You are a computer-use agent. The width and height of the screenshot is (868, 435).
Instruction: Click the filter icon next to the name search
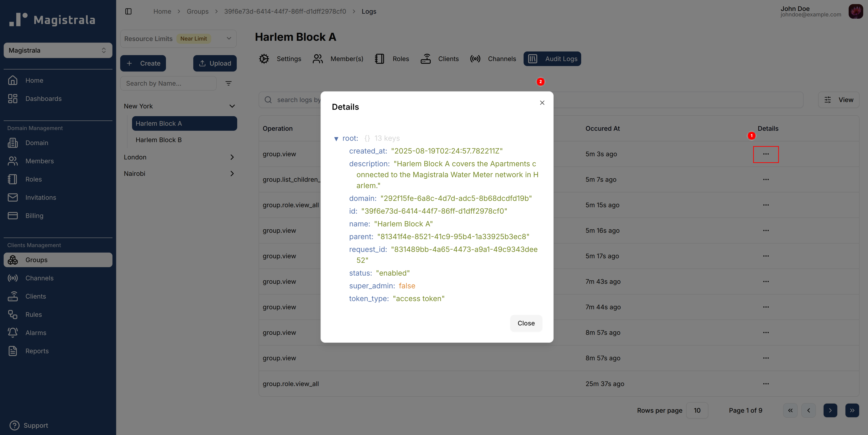pyautogui.click(x=229, y=83)
